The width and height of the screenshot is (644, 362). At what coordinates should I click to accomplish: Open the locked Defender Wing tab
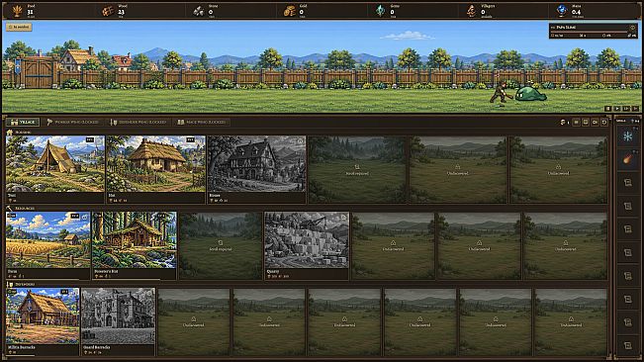click(x=138, y=122)
